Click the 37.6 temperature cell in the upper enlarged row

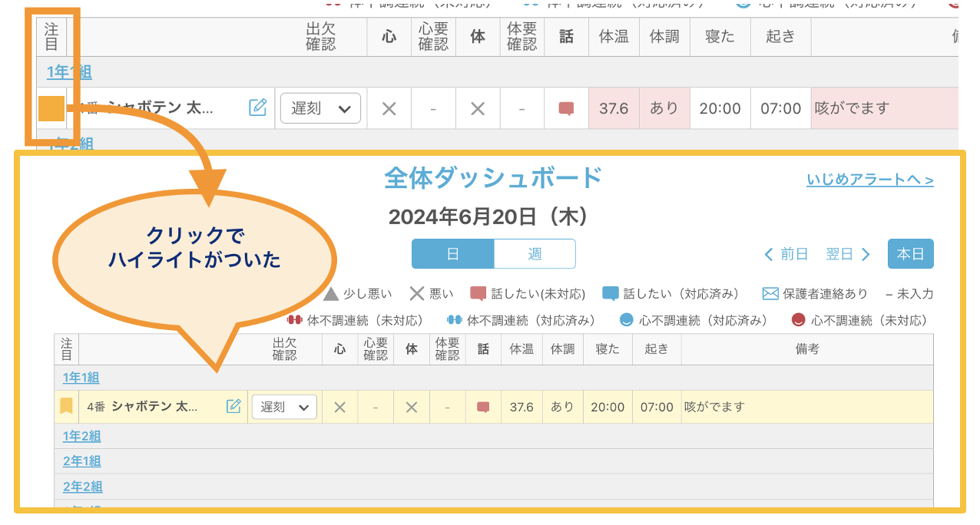[614, 108]
